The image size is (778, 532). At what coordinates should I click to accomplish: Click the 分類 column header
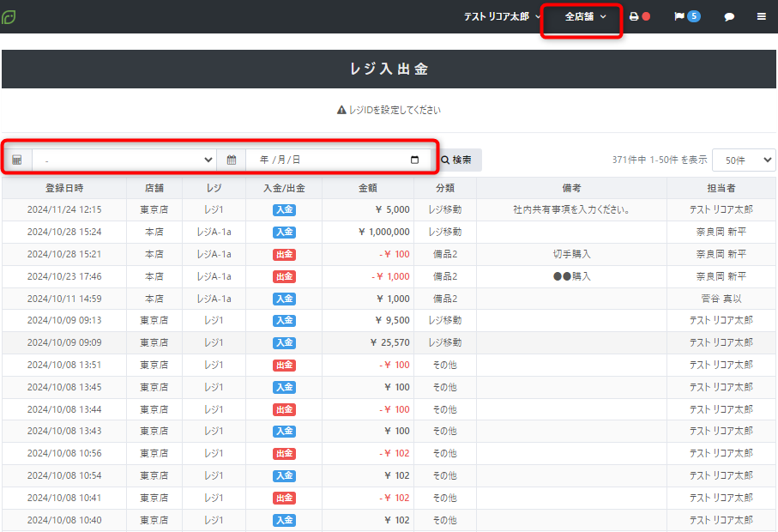coord(445,188)
